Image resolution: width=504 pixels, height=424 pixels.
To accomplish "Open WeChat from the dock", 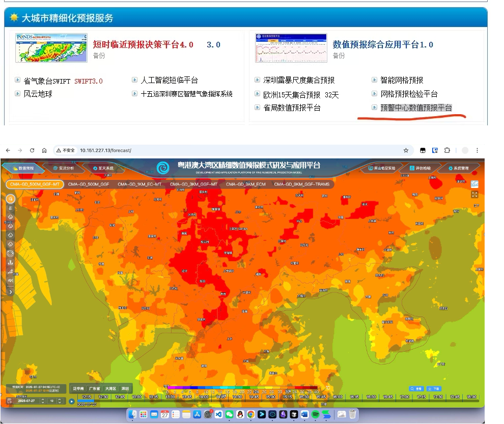I will click(229, 415).
